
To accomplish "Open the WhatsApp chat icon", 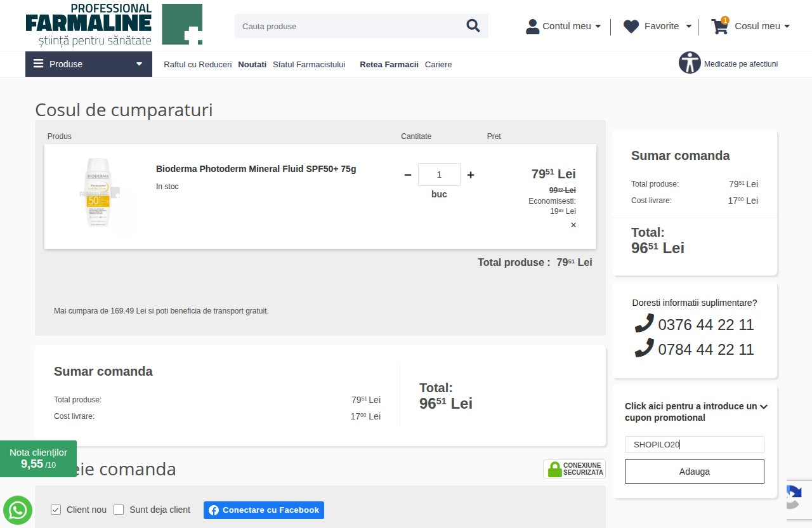I will pyautogui.click(x=18, y=510).
